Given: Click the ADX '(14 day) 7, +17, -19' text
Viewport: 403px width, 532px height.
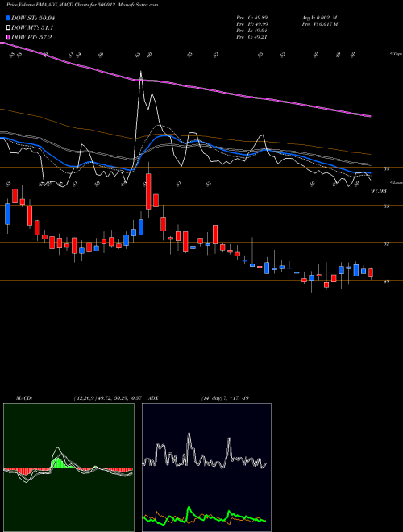Looking at the screenshot, I should pos(225,398).
